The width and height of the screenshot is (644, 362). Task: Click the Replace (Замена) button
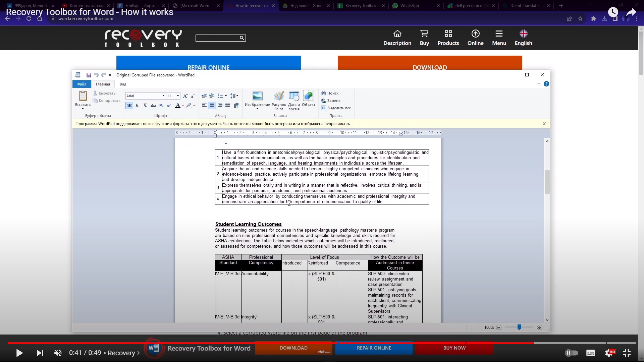click(x=331, y=101)
